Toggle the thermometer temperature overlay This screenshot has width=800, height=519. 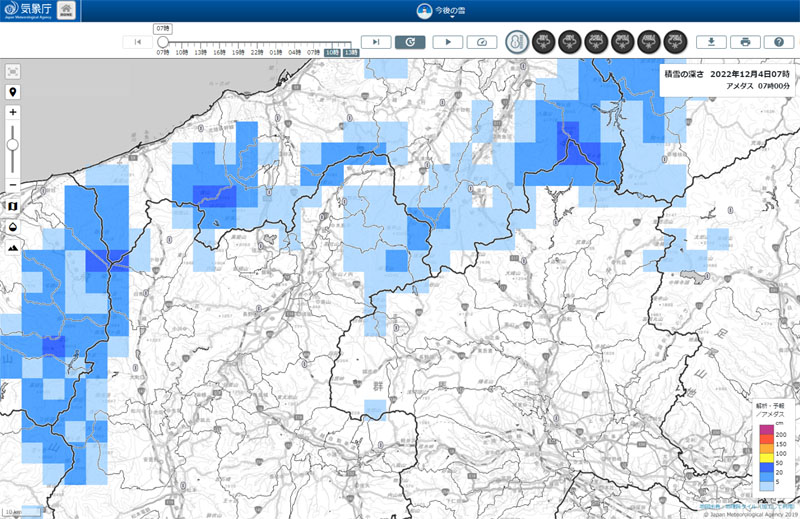516,42
